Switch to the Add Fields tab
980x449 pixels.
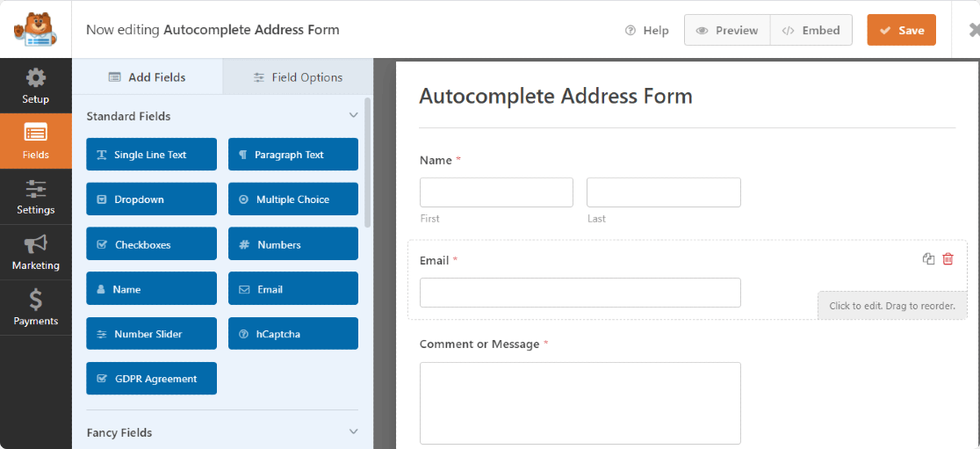[x=148, y=77]
